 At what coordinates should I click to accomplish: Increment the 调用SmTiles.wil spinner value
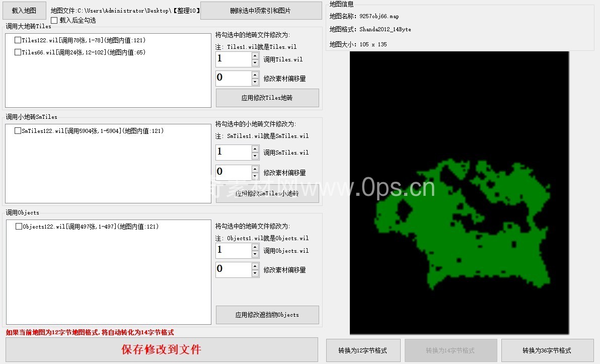click(x=255, y=149)
